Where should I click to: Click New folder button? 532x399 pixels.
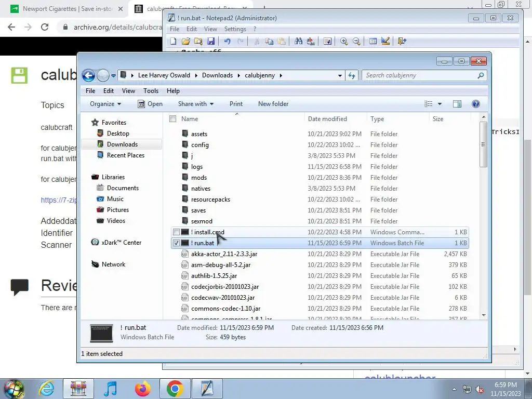273,104
